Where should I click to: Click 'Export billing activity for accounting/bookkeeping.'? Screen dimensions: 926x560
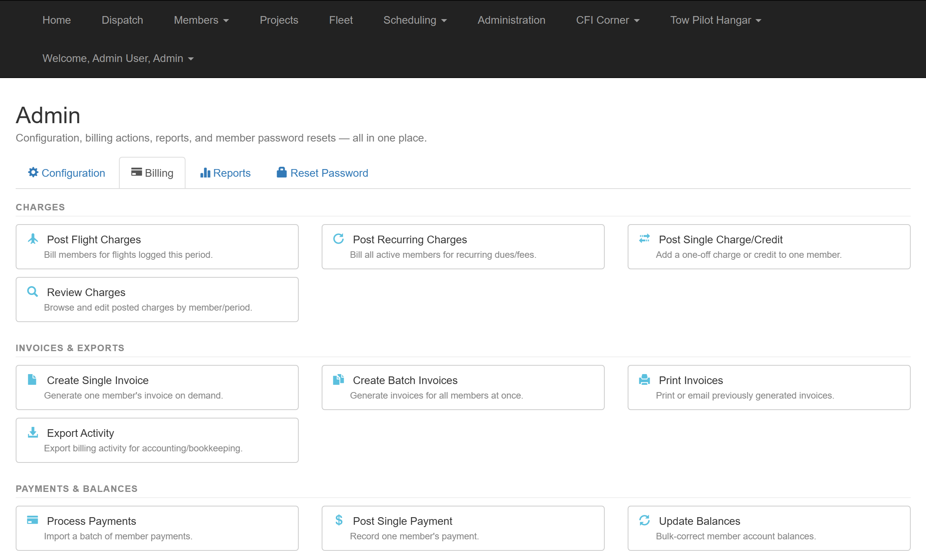coord(143,448)
